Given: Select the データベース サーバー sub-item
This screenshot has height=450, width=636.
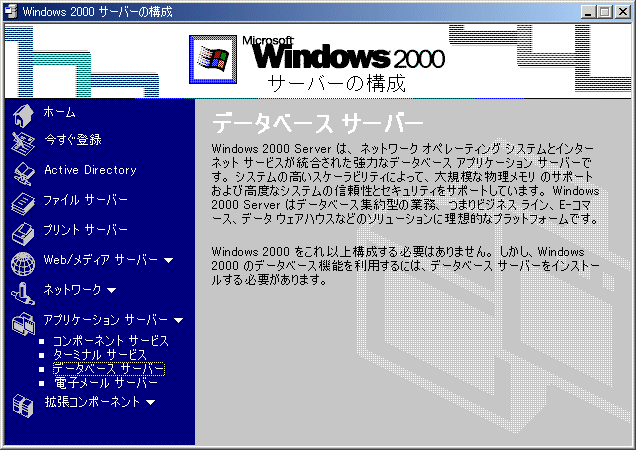Looking at the screenshot, I should click(x=109, y=369).
